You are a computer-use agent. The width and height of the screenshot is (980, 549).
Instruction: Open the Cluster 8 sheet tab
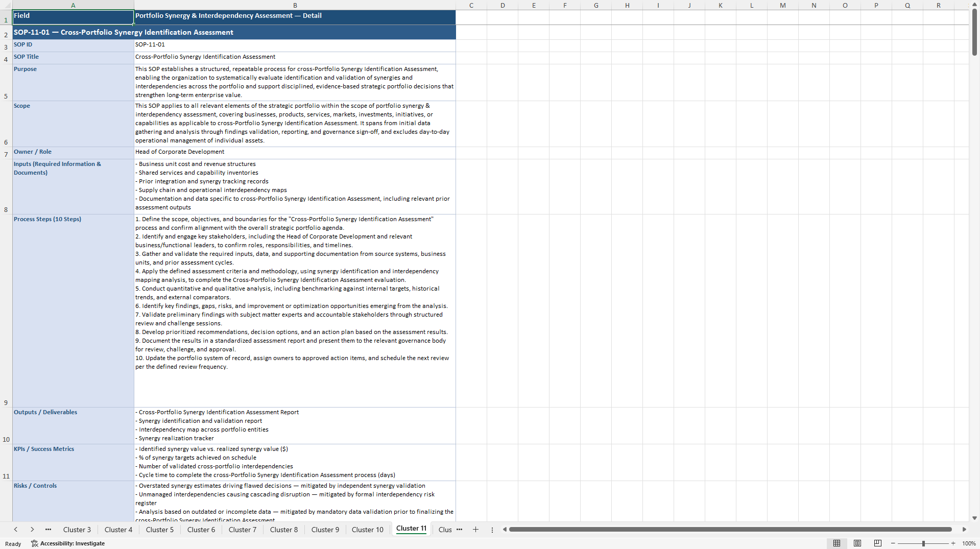(284, 530)
